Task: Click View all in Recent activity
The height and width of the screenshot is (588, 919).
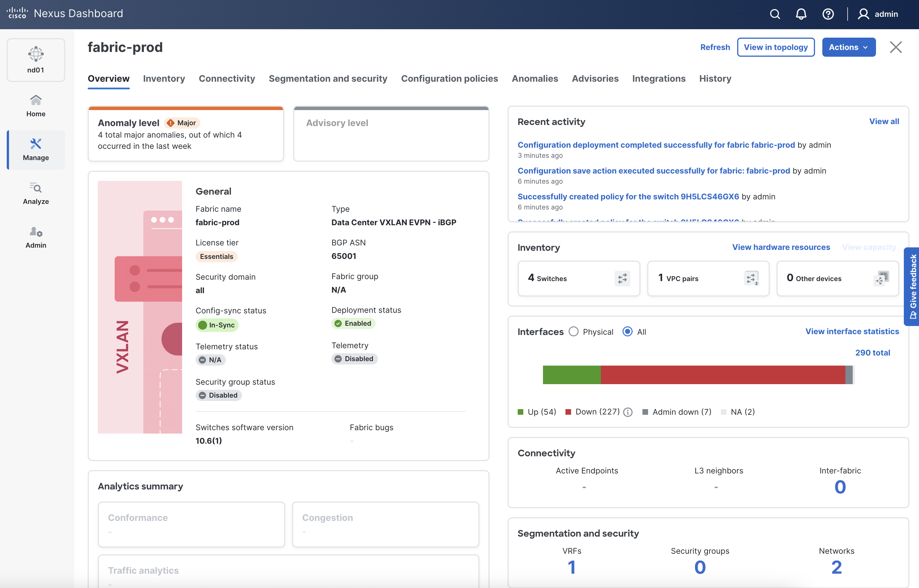Action: click(884, 121)
